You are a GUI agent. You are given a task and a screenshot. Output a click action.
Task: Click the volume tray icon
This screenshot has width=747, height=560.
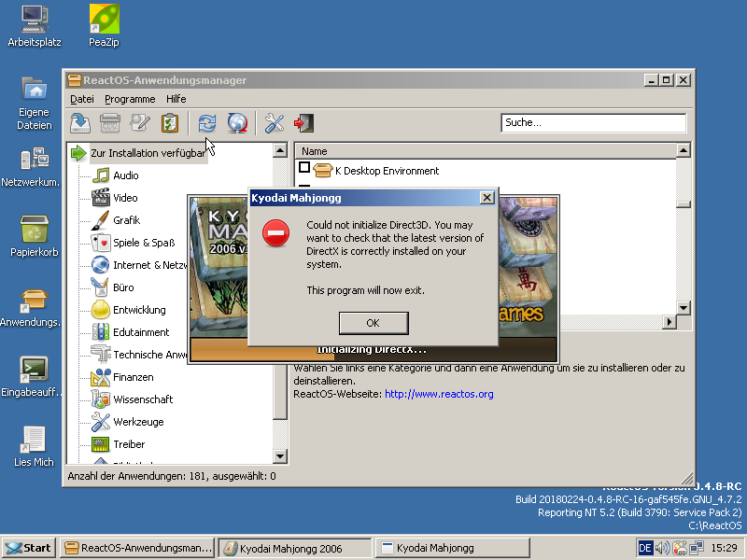coord(662,548)
